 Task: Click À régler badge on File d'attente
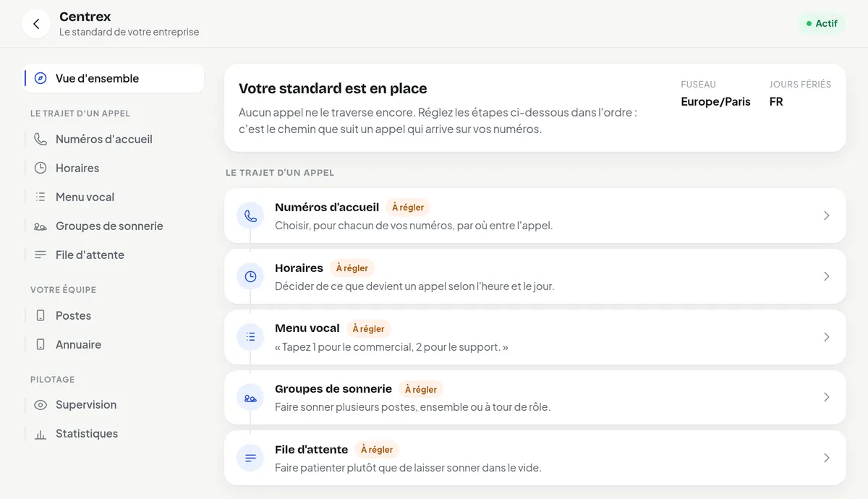(x=377, y=450)
